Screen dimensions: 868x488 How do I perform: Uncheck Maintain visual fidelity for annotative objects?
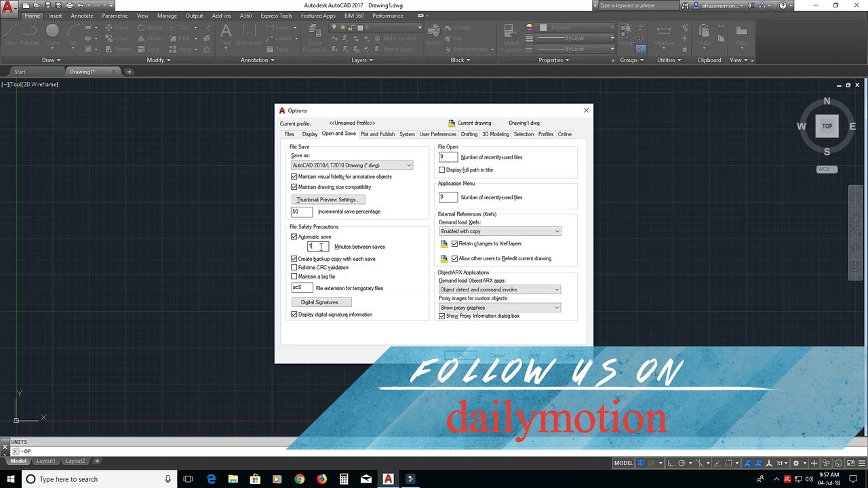tap(294, 177)
